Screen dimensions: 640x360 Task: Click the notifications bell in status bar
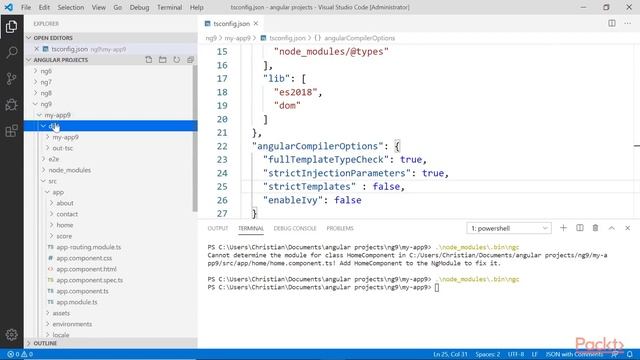(630, 354)
